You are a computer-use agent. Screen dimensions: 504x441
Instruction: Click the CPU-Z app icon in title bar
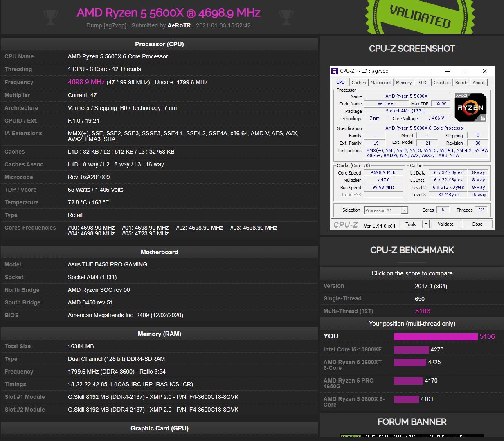(335, 71)
